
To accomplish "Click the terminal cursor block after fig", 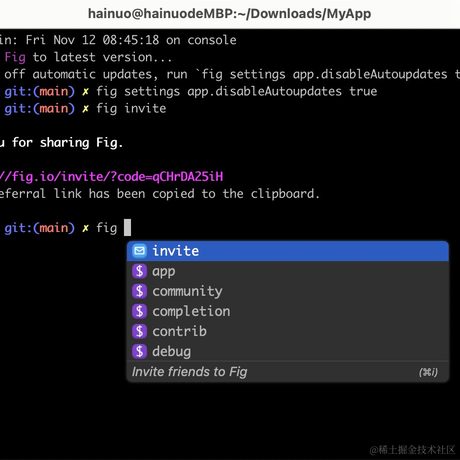I will pyautogui.click(x=127, y=227).
